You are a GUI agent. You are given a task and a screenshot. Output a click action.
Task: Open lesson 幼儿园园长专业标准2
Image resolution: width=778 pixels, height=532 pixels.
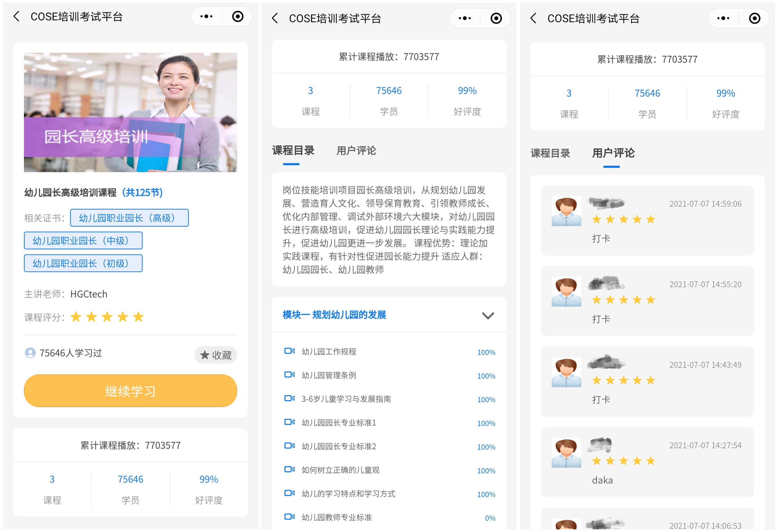[x=389, y=446]
